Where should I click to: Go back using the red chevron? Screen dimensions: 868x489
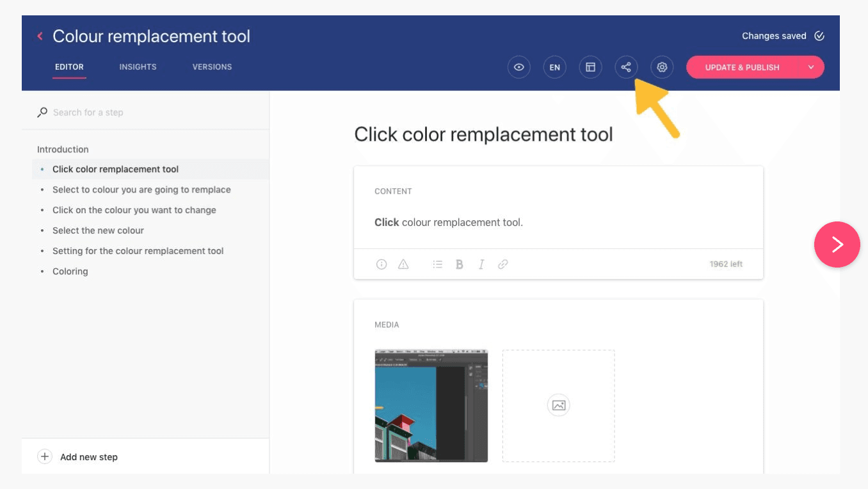click(x=40, y=36)
